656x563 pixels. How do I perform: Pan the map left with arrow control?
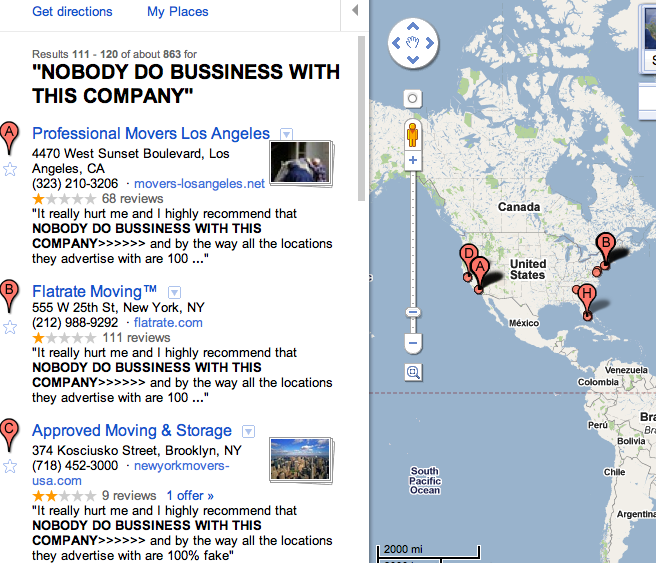pyautogui.click(x=396, y=43)
